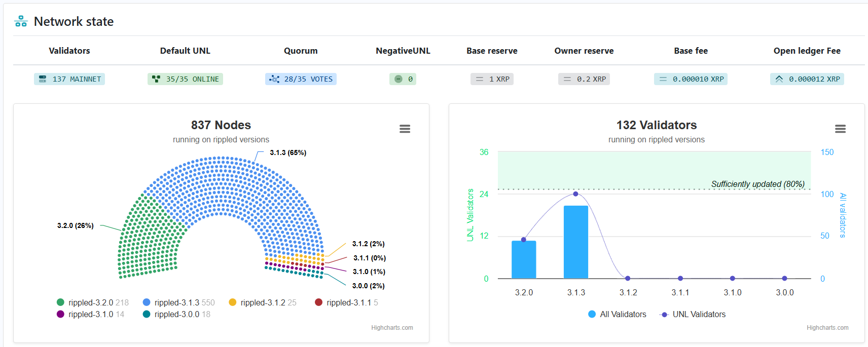868x347 pixels.
Task: Click the nodes icon in 28/35 VOTES badge
Action: [274, 79]
